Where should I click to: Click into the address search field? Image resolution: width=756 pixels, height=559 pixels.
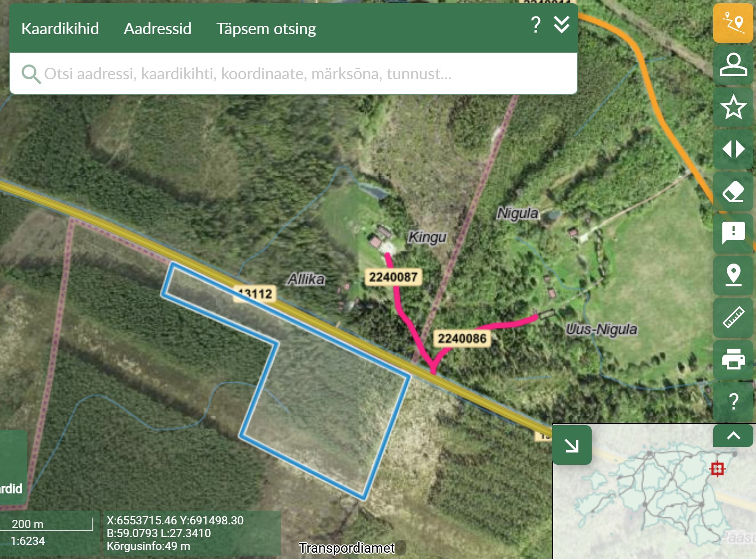[291, 73]
